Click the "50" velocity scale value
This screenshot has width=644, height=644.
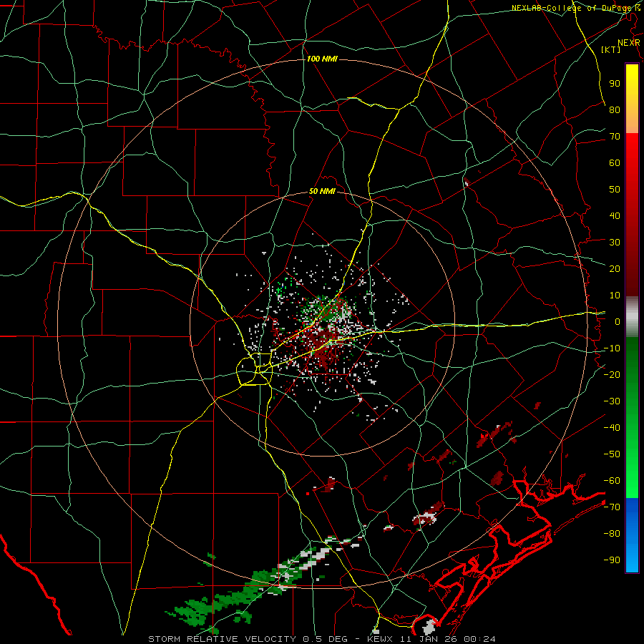615,190
